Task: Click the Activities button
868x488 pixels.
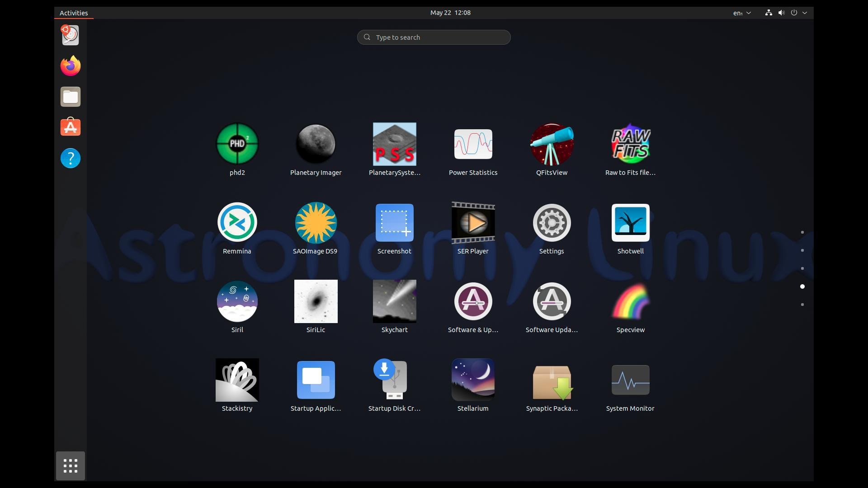Action: [x=74, y=13]
